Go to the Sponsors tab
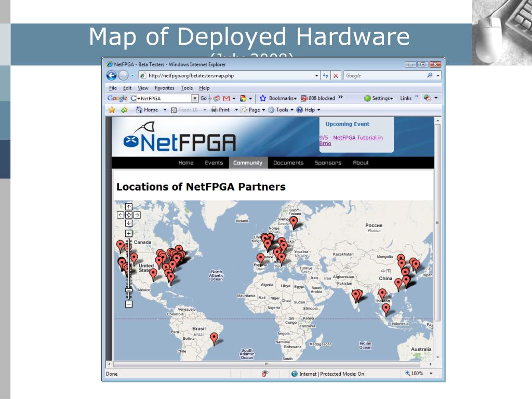This screenshot has width=532, height=399. (328, 163)
